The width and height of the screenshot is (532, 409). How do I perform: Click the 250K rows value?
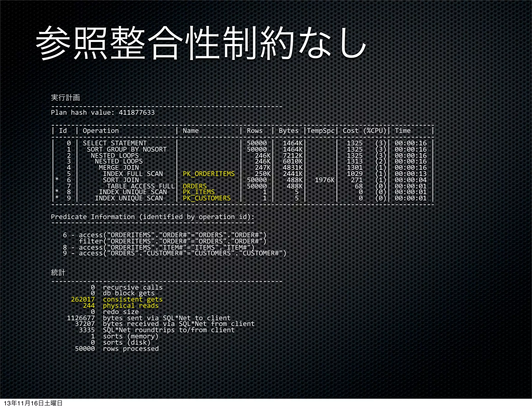(x=263, y=174)
